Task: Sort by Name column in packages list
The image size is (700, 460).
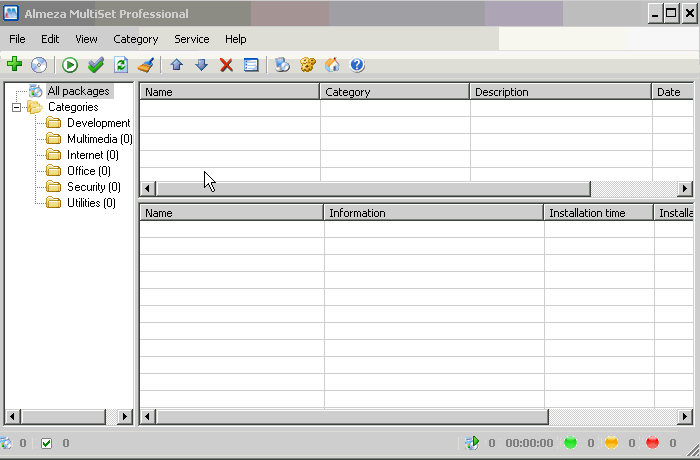Action: (x=230, y=92)
